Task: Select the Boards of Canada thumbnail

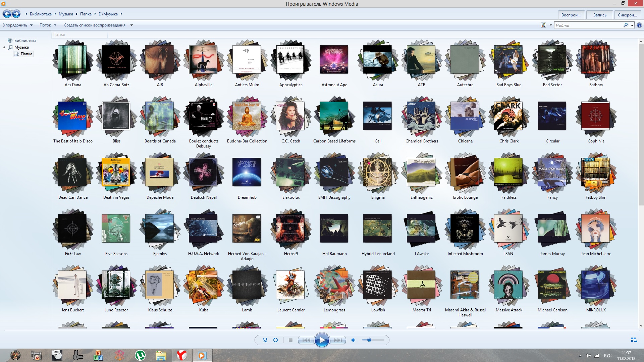Action: pyautogui.click(x=160, y=116)
